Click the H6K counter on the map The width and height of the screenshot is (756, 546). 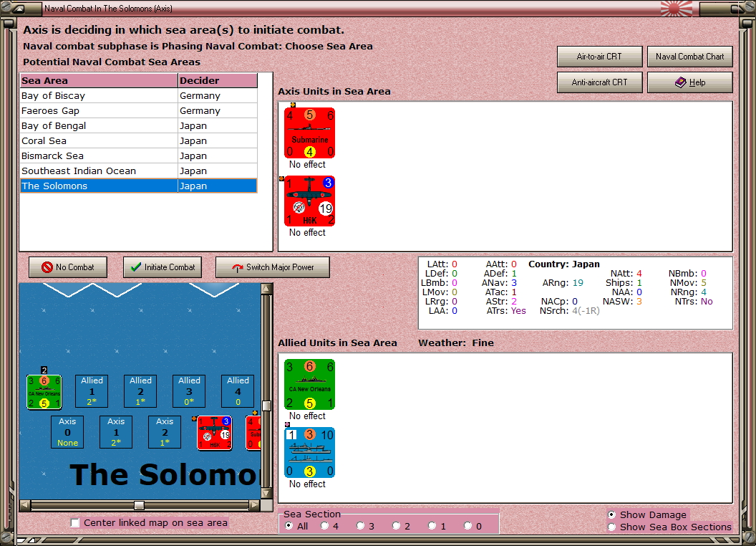pos(215,433)
